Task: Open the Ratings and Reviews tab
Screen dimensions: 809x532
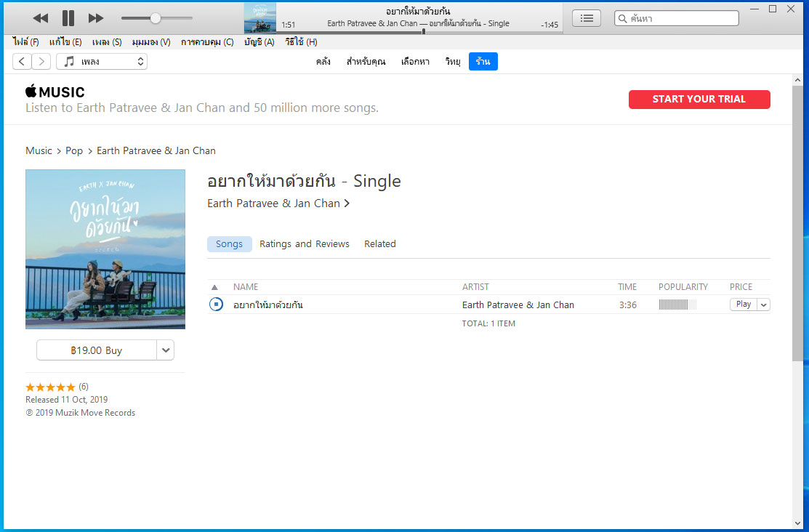Action: [x=305, y=244]
